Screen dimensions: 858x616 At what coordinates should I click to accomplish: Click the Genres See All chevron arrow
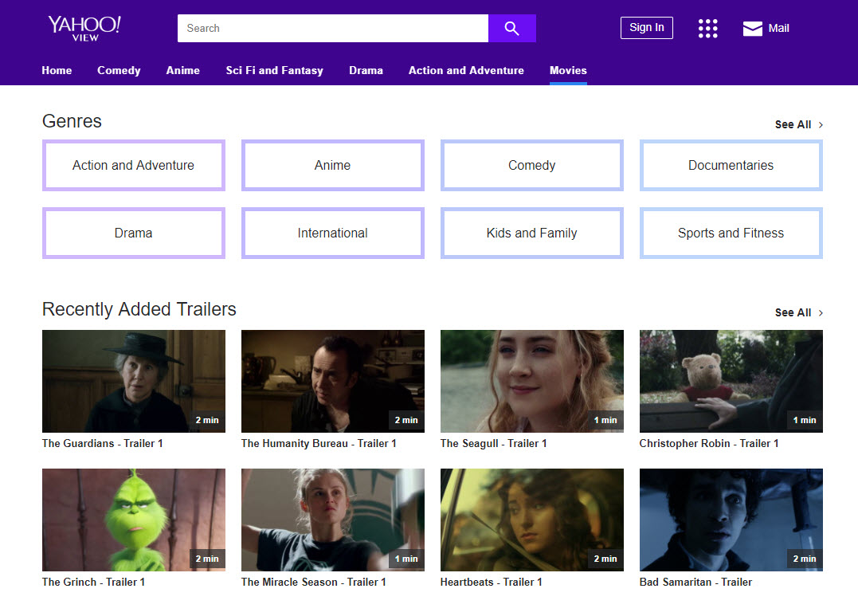click(x=821, y=125)
